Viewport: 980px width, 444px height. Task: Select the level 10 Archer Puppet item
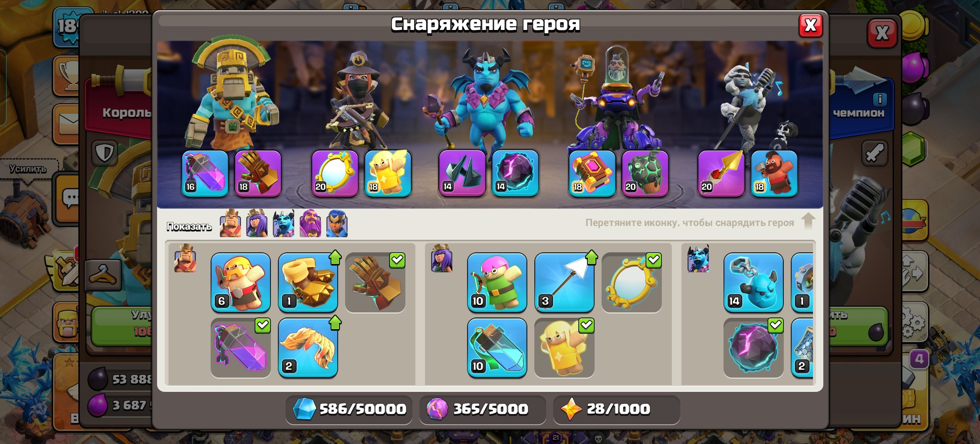click(497, 282)
